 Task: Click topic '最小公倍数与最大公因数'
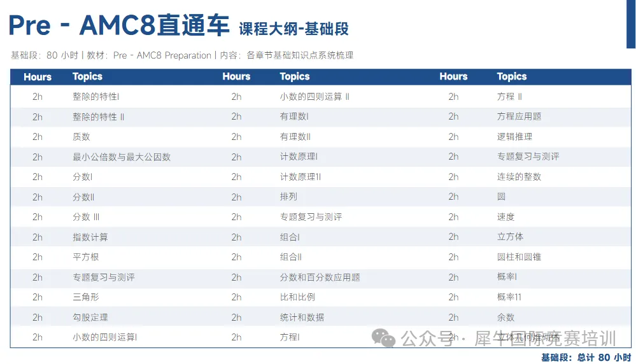click(x=122, y=157)
